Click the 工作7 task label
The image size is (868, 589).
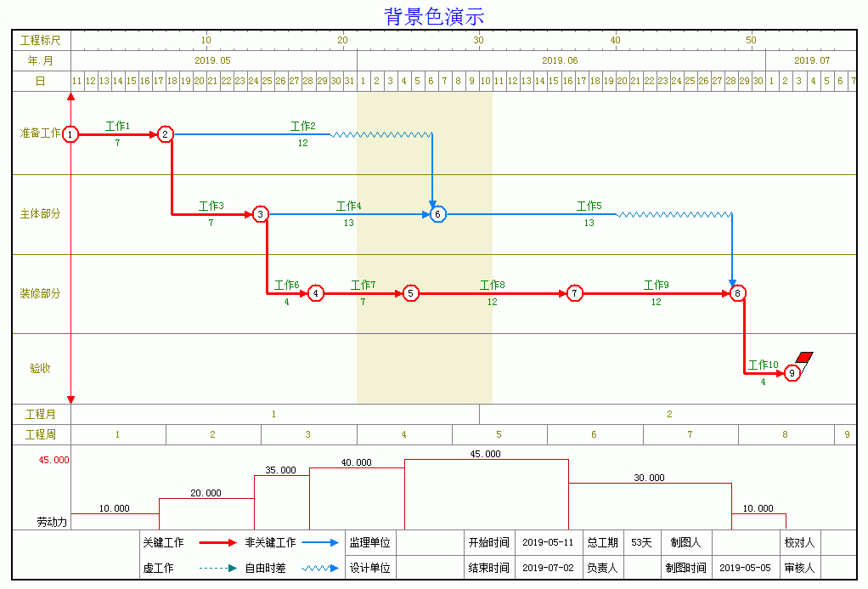(364, 285)
